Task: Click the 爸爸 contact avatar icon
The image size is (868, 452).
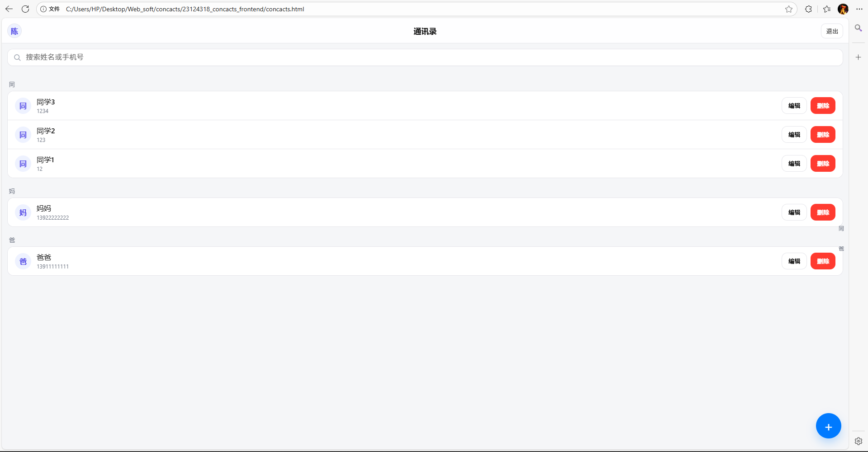Action: click(23, 261)
